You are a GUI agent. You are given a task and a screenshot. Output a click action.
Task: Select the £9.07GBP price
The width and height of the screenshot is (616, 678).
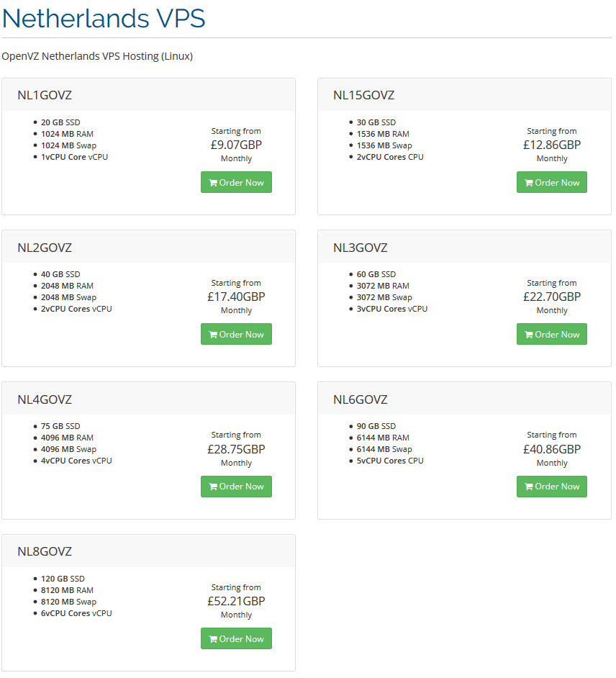tap(236, 145)
